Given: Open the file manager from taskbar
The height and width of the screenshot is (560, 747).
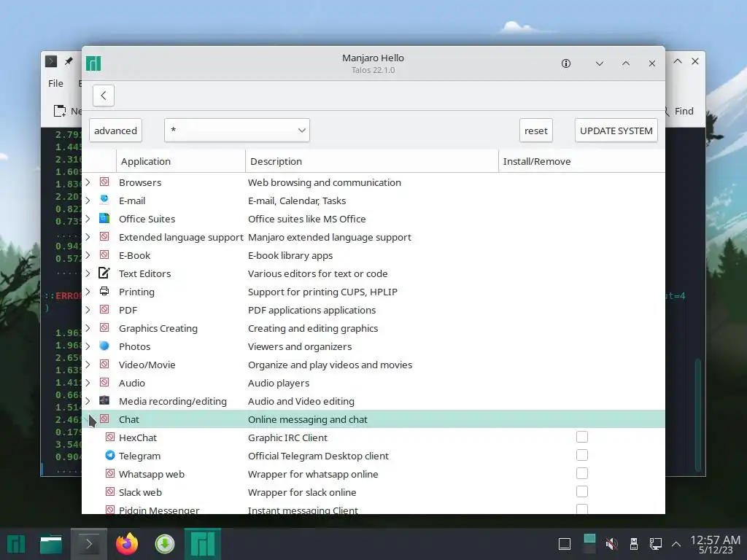Looking at the screenshot, I should tap(51, 544).
